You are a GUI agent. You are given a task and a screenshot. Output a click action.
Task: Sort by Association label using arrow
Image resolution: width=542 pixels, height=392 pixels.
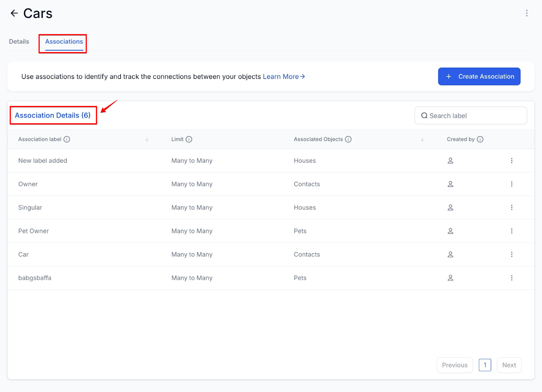pos(147,139)
